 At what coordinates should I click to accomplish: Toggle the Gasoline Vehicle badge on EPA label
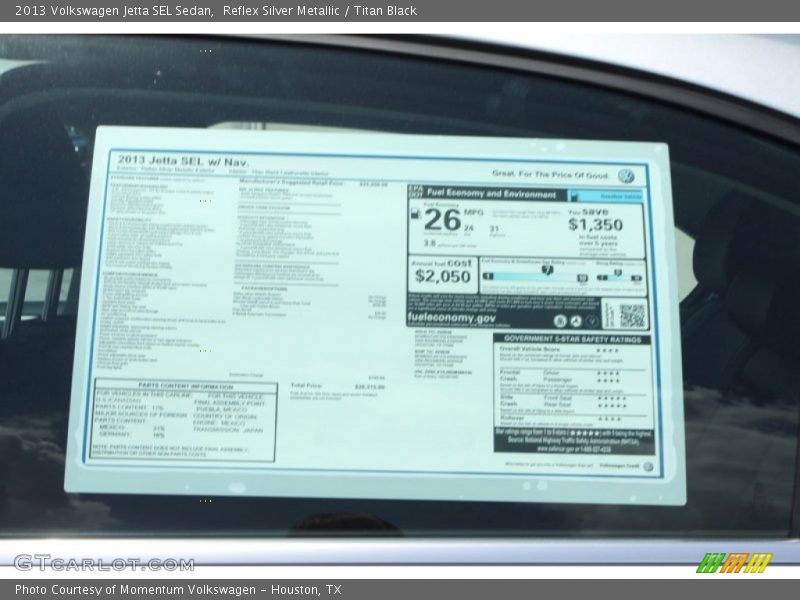click(610, 195)
